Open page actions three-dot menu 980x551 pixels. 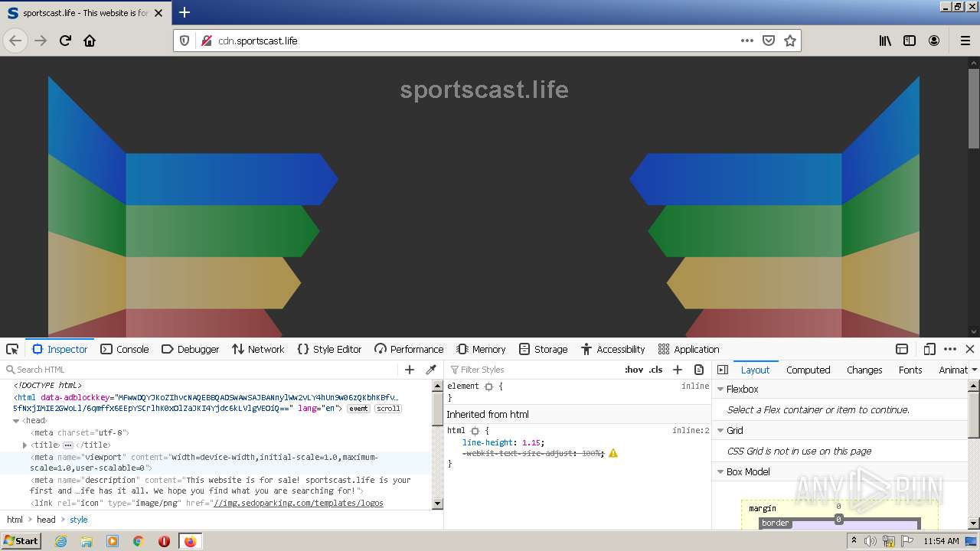click(x=747, y=41)
